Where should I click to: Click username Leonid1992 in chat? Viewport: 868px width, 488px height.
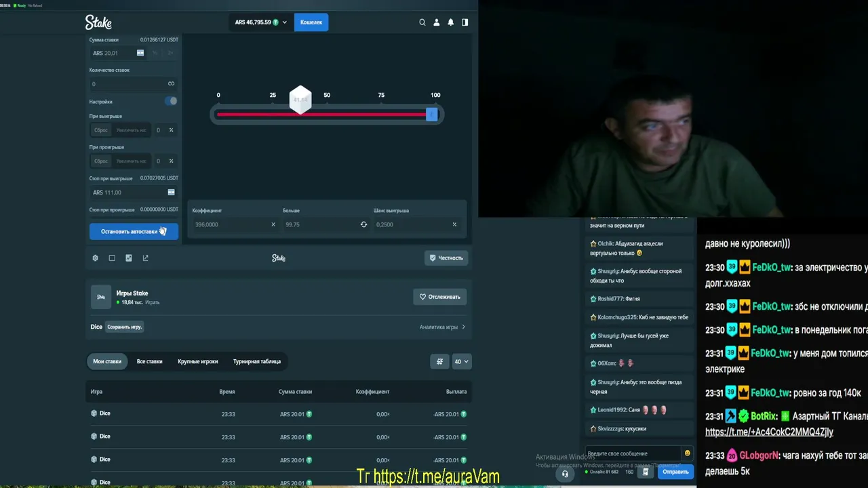coord(612,410)
